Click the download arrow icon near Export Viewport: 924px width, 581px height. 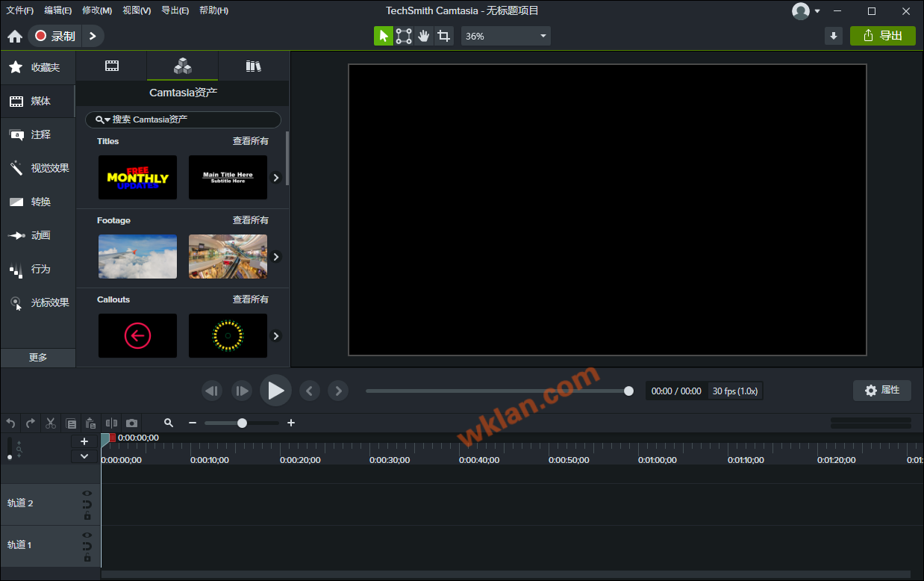pyautogui.click(x=834, y=36)
